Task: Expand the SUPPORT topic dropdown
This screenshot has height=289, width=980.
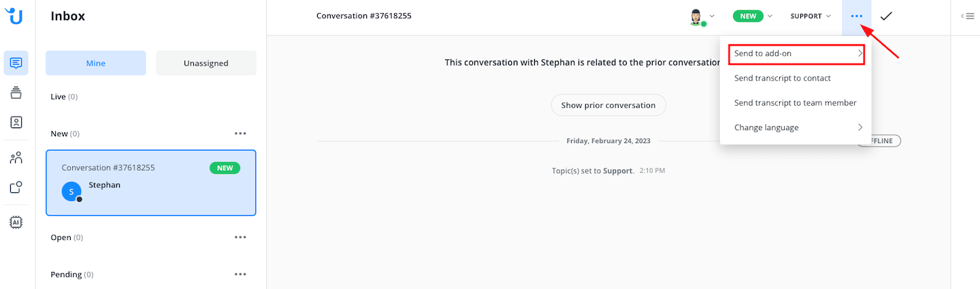Action: (x=810, y=16)
